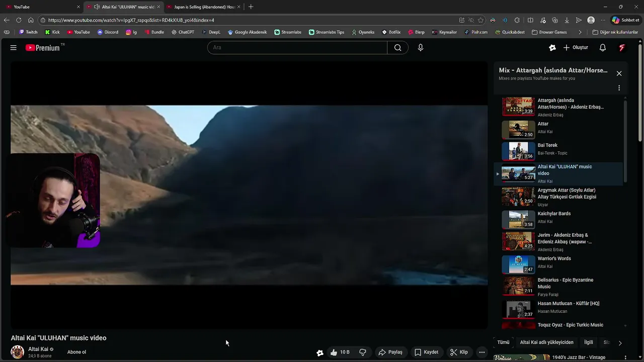Open more actions below the video

(x=482, y=352)
